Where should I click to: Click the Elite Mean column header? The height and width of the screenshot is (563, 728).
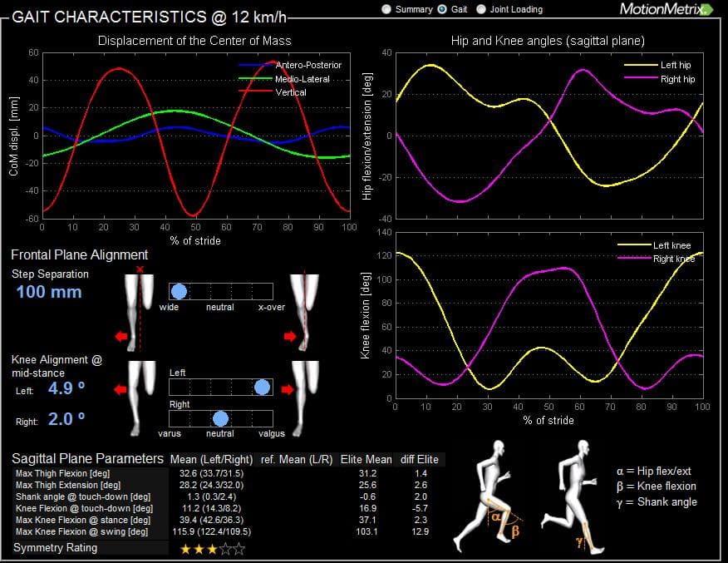coord(366,459)
